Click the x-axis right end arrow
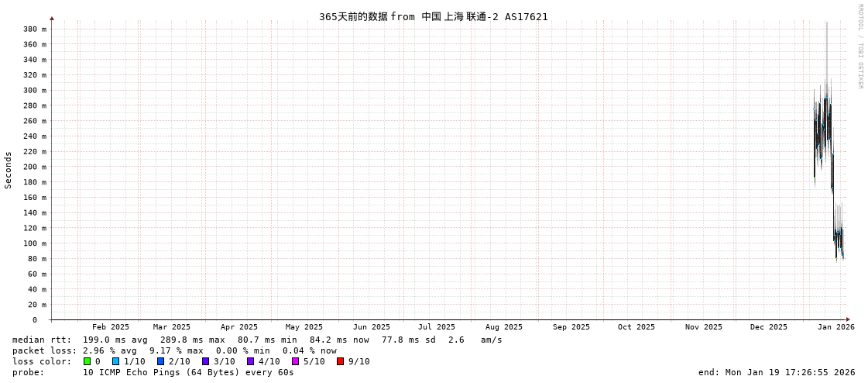The height and width of the screenshot is (383, 868). point(848,319)
